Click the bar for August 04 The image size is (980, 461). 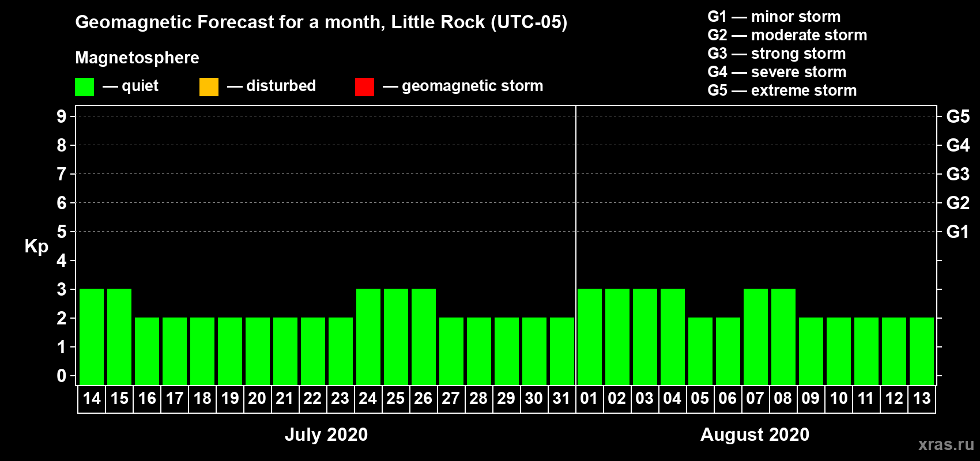673,337
